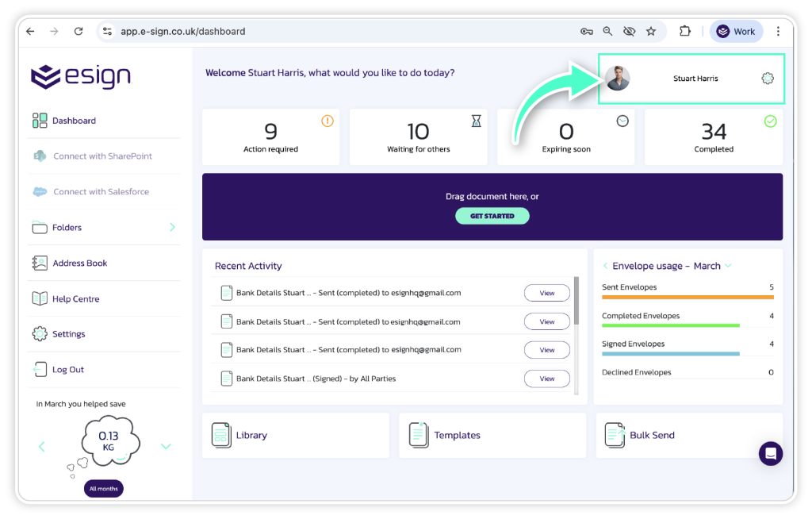Bookmark this page with the star icon
Image resolution: width=812 pixels, height=519 pixels.
click(x=651, y=32)
